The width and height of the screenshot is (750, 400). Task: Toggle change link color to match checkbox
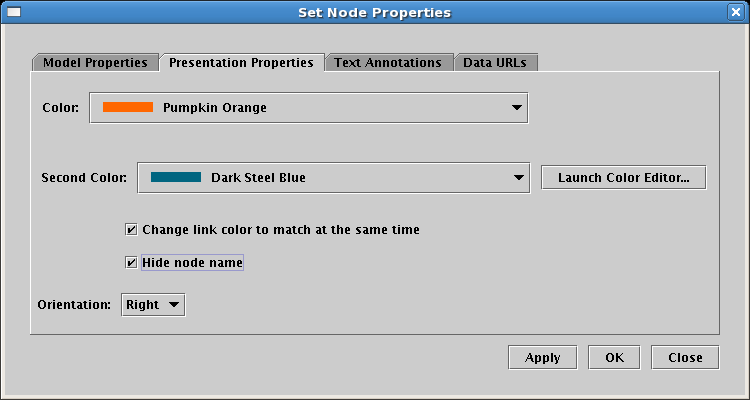click(131, 230)
